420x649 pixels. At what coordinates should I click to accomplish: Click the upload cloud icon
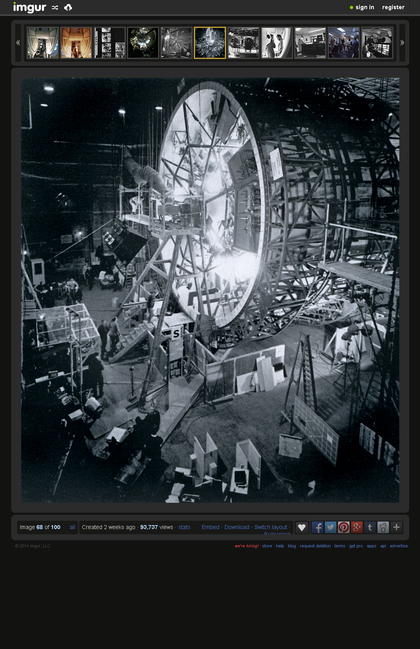pos(68,7)
